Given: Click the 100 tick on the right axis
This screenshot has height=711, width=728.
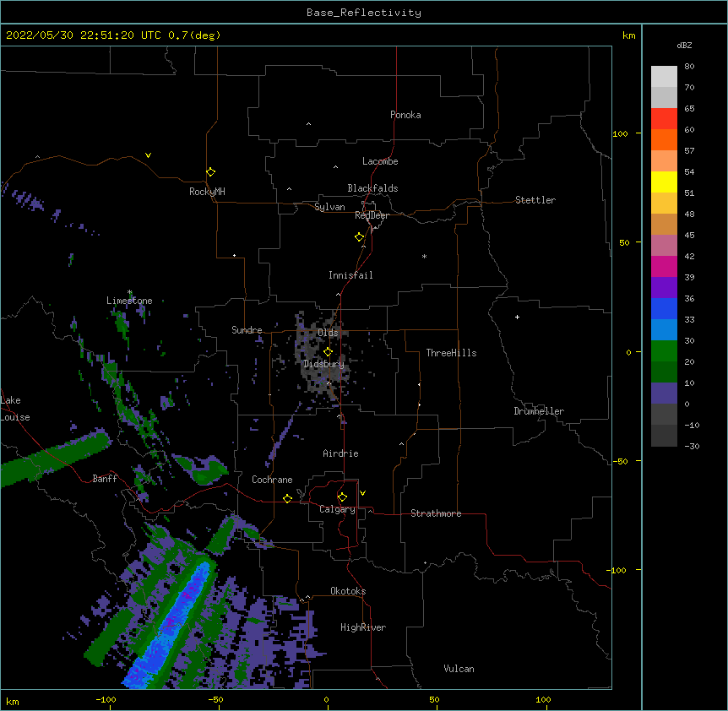Looking at the screenshot, I should [620, 133].
